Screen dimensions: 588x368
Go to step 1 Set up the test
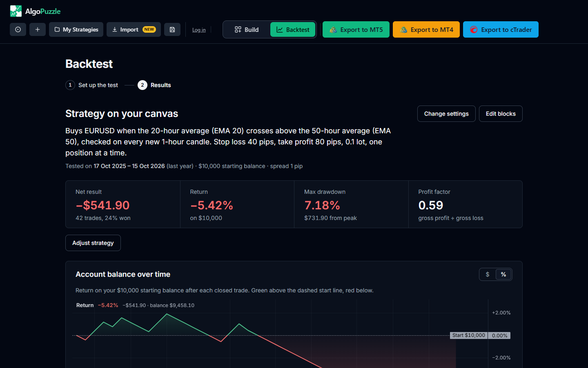(92, 85)
